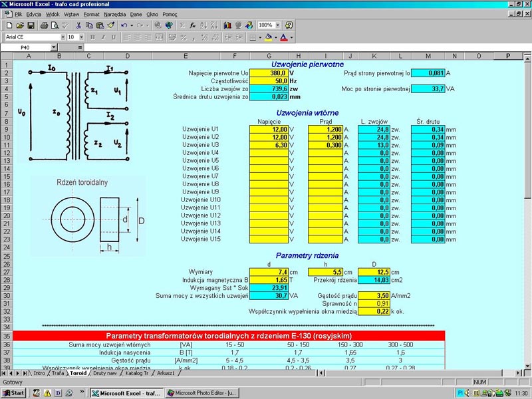Select the Napięcie pierwotne 380,0 cell

[269, 72]
